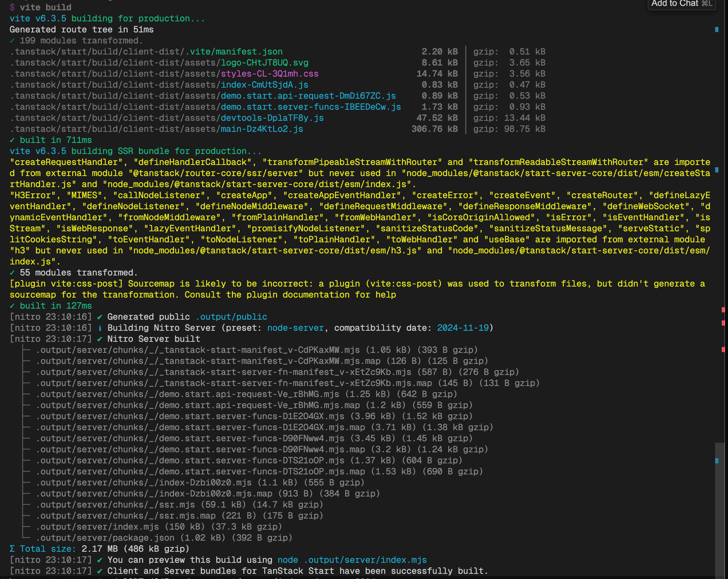
Task: Click 'built in 127ms' line
Action: pos(51,306)
